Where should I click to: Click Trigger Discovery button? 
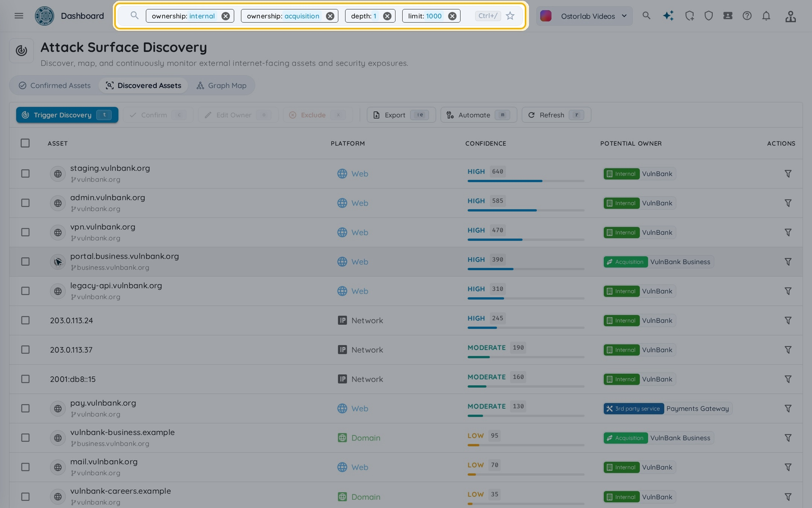67,115
